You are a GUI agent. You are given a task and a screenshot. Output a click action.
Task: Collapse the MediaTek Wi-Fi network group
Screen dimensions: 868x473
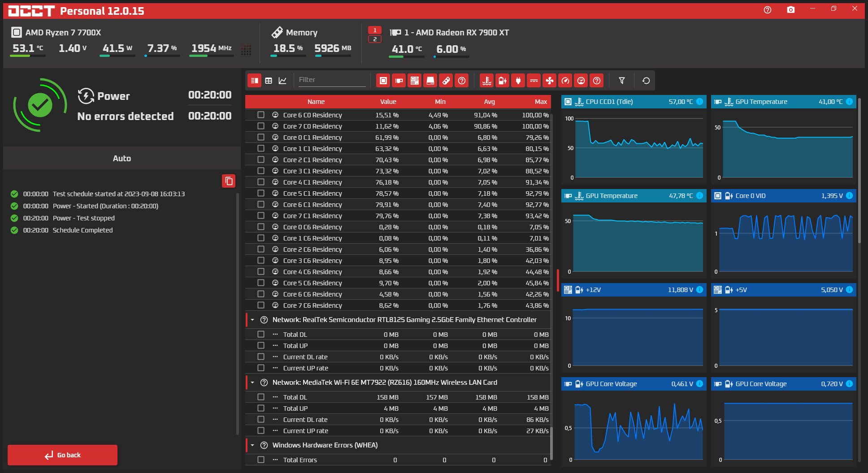click(252, 383)
